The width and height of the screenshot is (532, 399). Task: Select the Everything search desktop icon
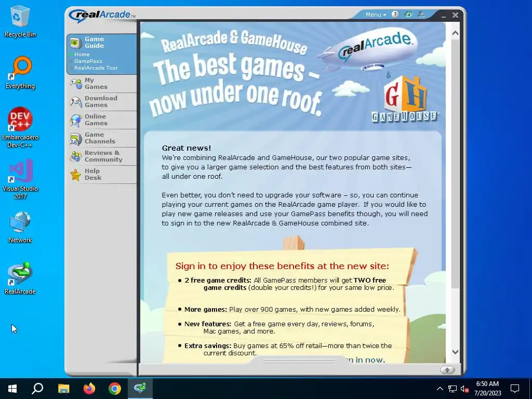(20, 73)
